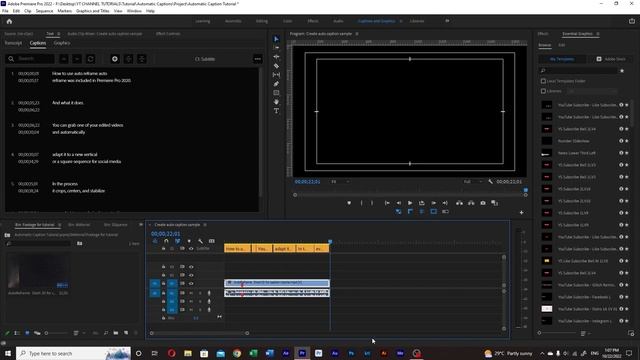Click Mark In button
This screenshot has height=360, width=640.
pyautogui.click(x=361, y=203)
